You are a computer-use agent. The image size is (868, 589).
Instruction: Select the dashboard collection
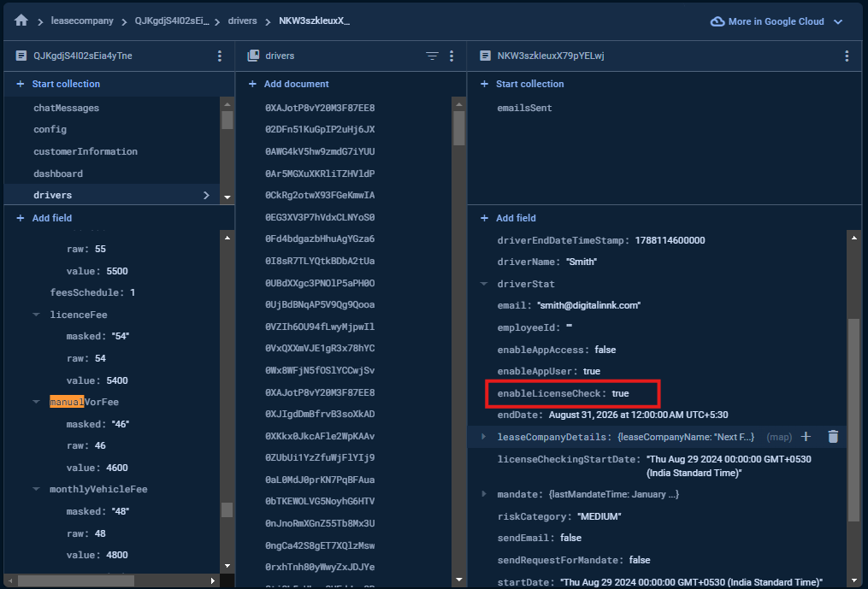pos(58,174)
